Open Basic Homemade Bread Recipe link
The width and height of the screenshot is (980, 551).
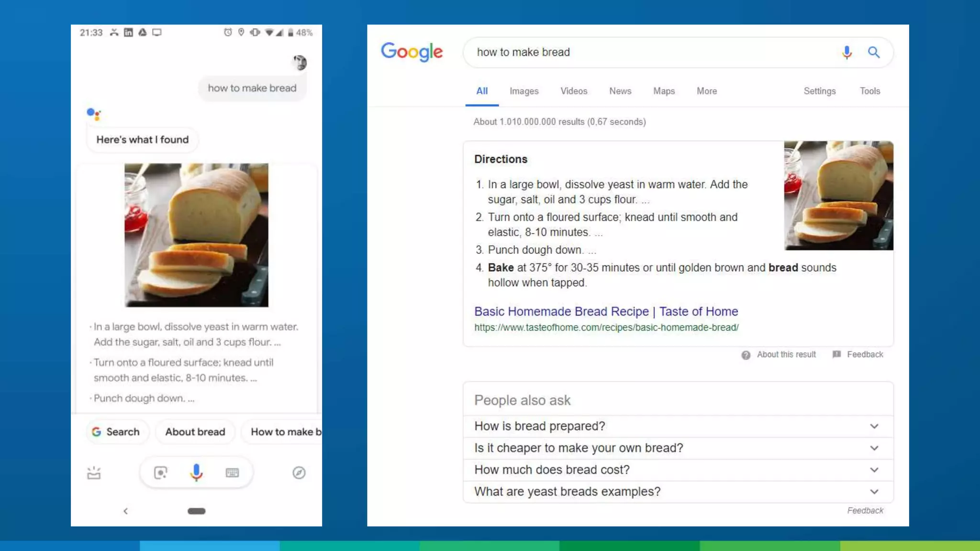click(606, 311)
